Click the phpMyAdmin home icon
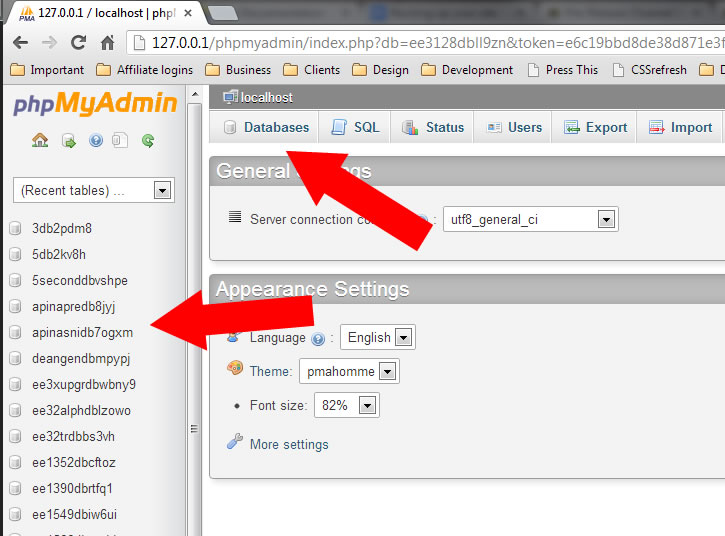The height and width of the screenshot is (536, 725). coord(40,140)
